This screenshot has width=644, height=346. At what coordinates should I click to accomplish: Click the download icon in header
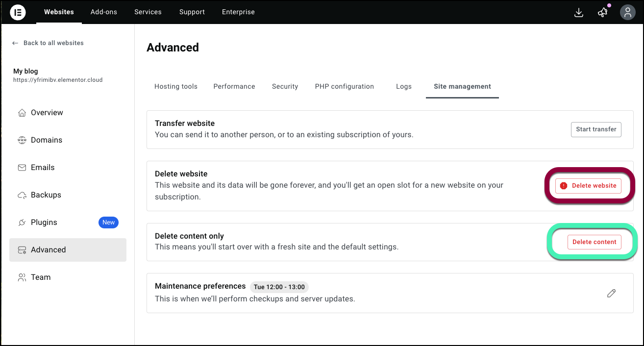click(578, 12)
